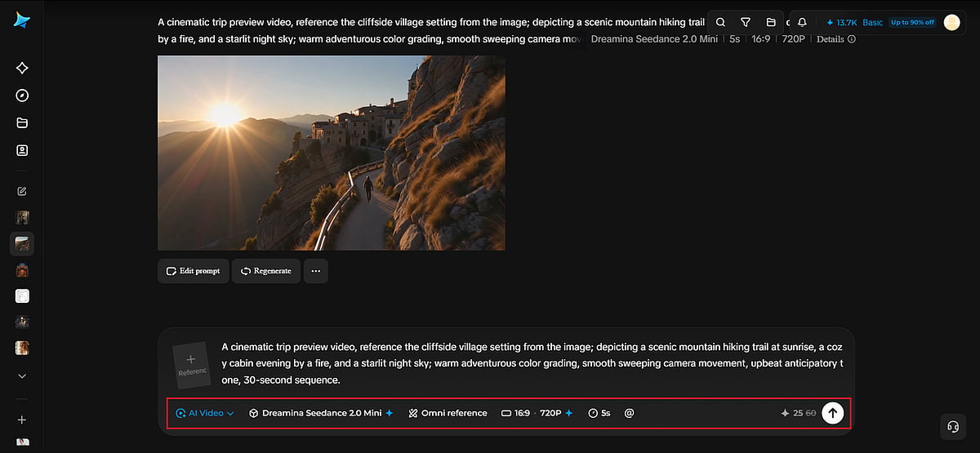Open the three-dot more options menu
The image size is (980, 453).
316,271
